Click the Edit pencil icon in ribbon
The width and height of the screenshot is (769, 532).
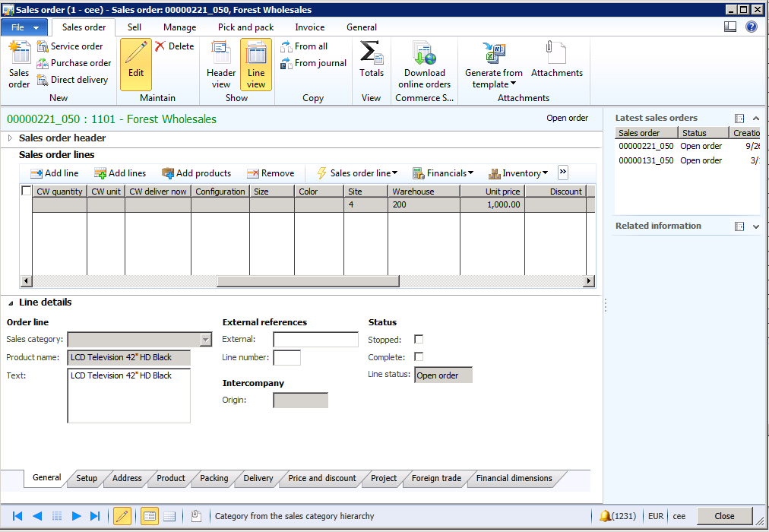[x=136, y=56]
